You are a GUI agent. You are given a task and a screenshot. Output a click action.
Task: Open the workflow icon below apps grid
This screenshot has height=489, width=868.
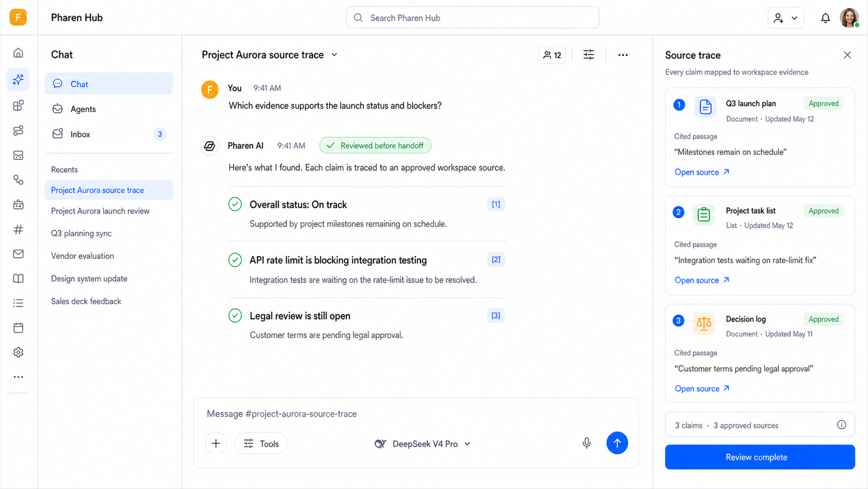coord(18,130)
